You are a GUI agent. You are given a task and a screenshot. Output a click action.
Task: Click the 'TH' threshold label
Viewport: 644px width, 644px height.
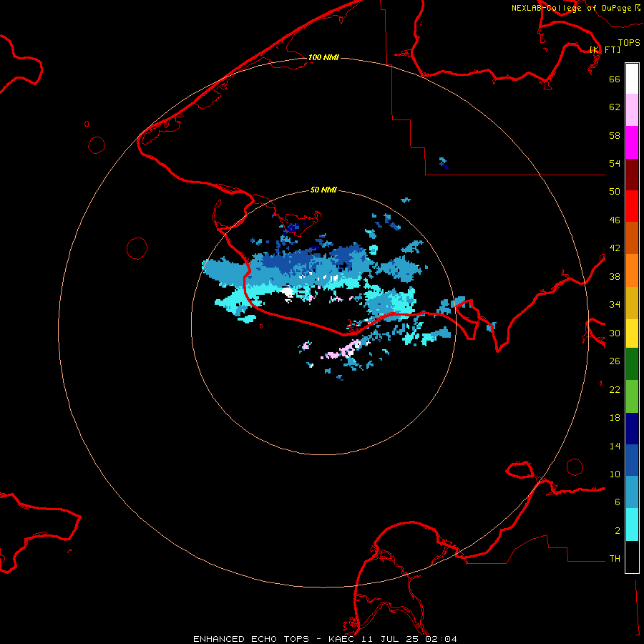tap(615, 559)
